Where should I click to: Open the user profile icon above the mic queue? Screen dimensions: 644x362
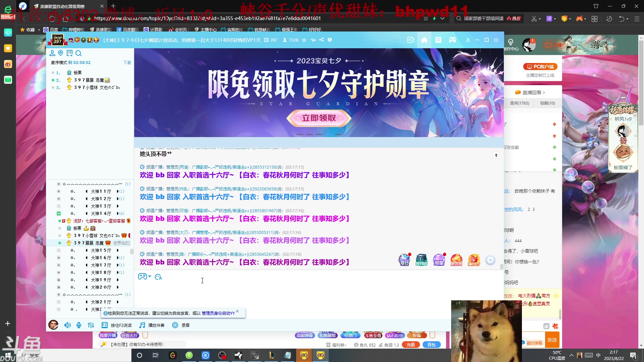tap(52, 53)
